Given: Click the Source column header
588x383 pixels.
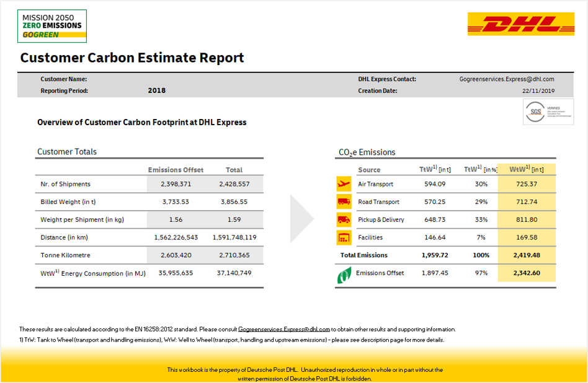Looking at the screenshot, I should click(369, 170).
